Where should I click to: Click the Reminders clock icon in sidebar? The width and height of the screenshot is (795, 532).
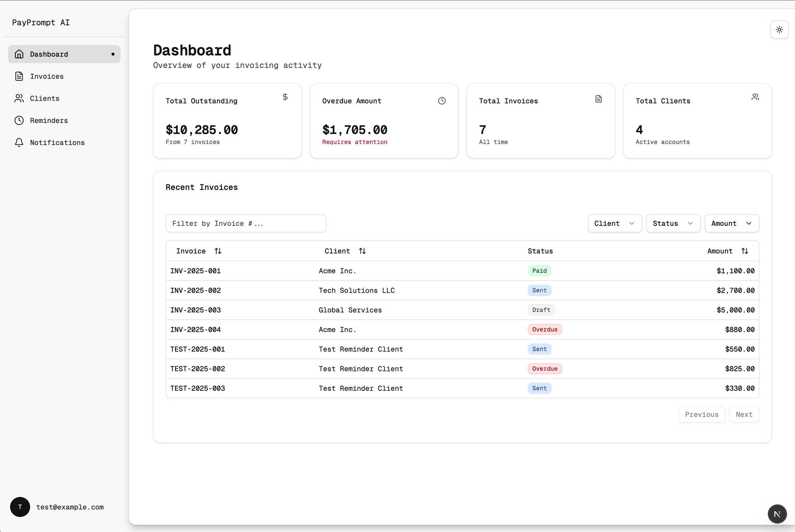[19, 121]
